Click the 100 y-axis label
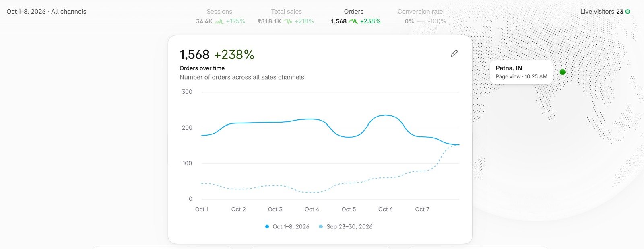644x249 pixels. click(x=187, y=163)
